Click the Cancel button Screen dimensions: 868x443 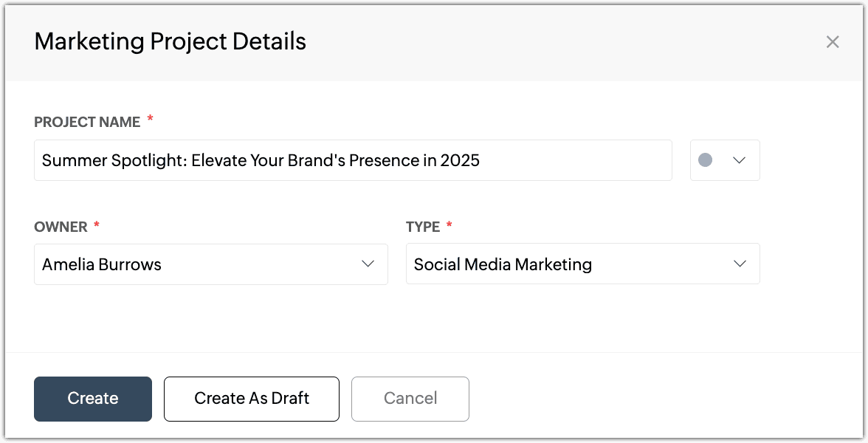pyautogui.click(x=410, y=399)
